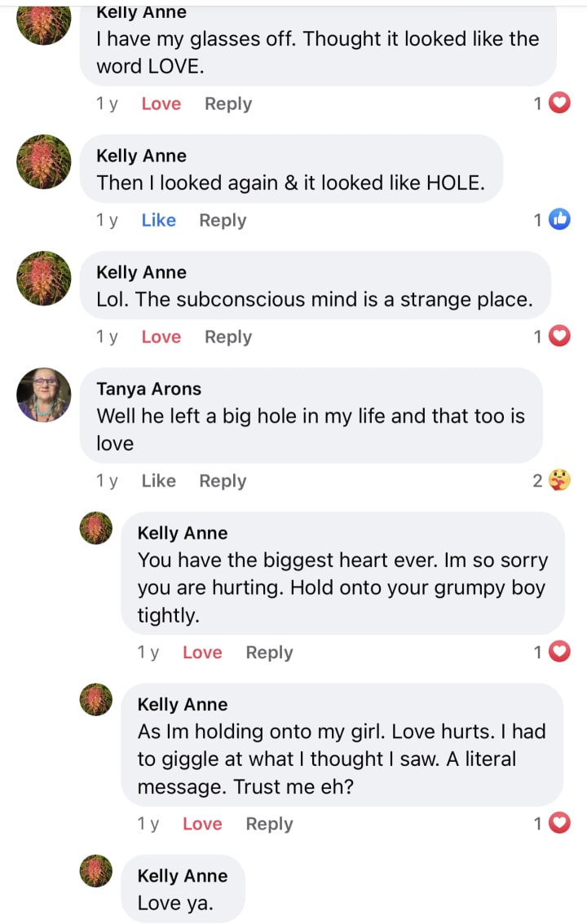Screen dimensions: 587x924
Task: Reply to the HOLE comment
Action: [223, 220]
